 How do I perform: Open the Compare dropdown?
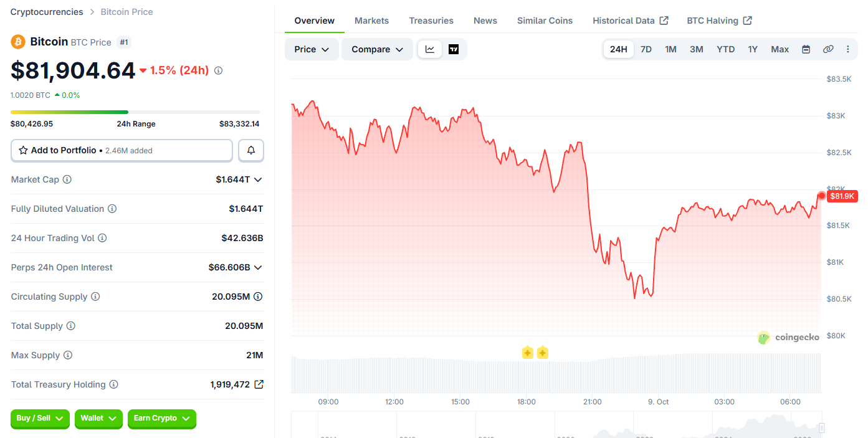click(x=377, y=49)
